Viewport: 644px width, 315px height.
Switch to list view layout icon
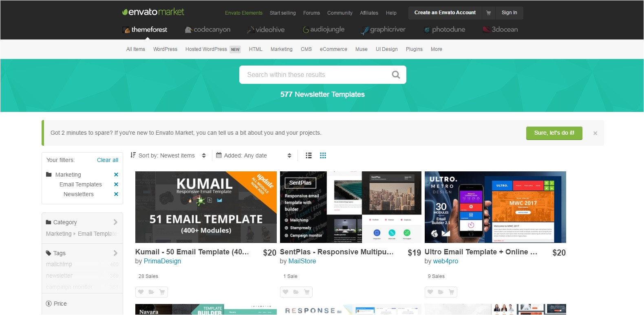[309, 155]
